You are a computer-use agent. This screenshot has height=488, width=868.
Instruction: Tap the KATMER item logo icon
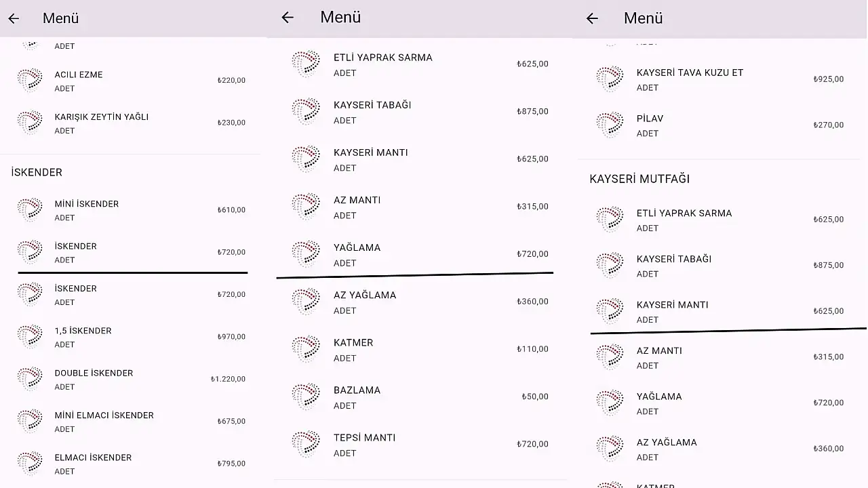coord(306,349)
